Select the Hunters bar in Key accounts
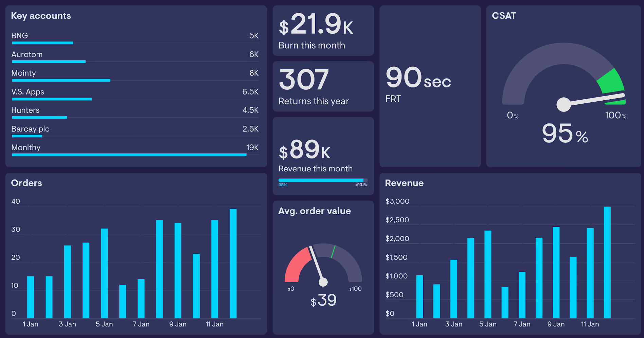Image resolution: width=644 pixels, height=338 pixels. [39, 118]
